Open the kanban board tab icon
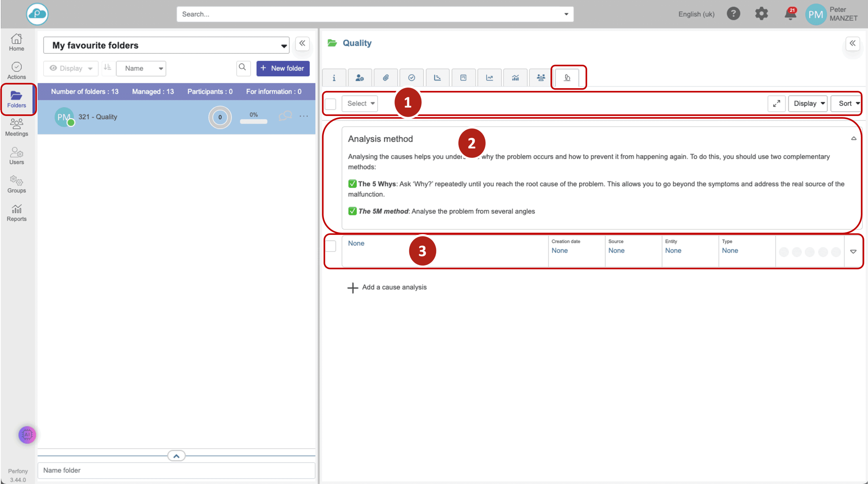 pos(463,78)
